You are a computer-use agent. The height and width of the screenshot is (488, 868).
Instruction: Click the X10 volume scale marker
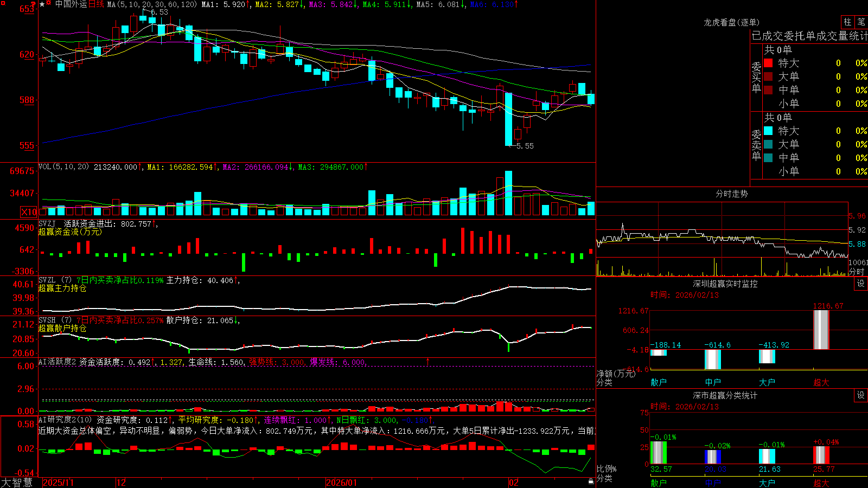(x=29, y=212)
